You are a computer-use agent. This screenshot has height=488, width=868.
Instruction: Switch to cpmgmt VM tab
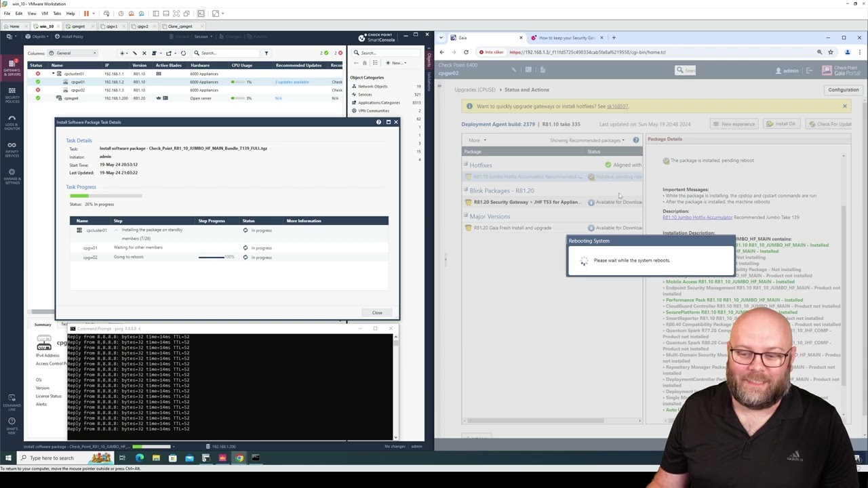79,26
